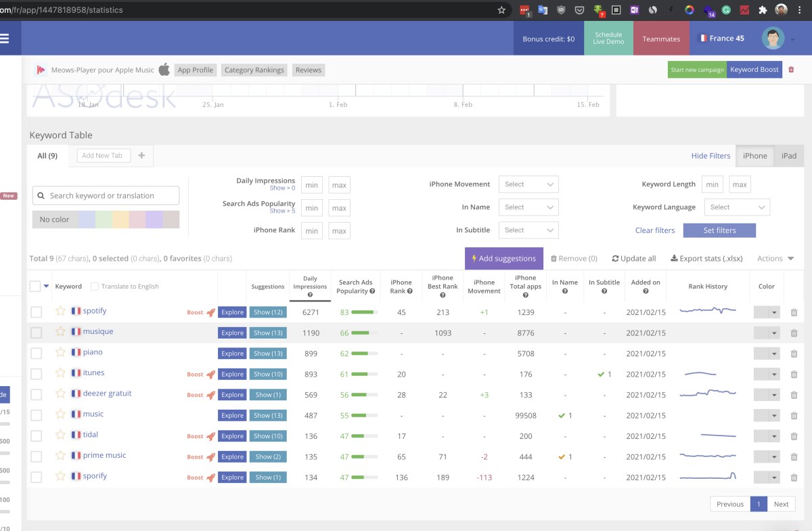
Task: Click the Daily Impressions min field
Action: coord(312,184)
